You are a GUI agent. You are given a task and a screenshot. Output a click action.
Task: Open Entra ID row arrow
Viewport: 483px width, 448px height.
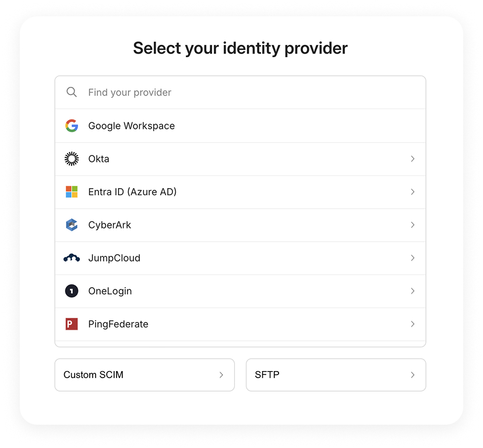[x=413, y=192]
